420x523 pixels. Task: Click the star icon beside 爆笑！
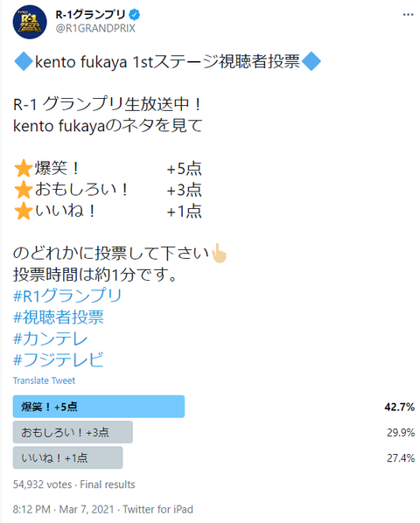tap(24, 168)
